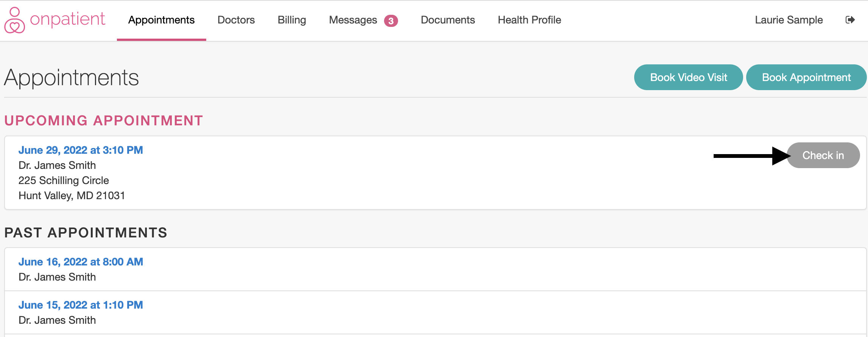This screenshot has height=337, width=868.
Task: Open the June 16, 2022 8:00 AM appointment
Action: tap(81, 262)
